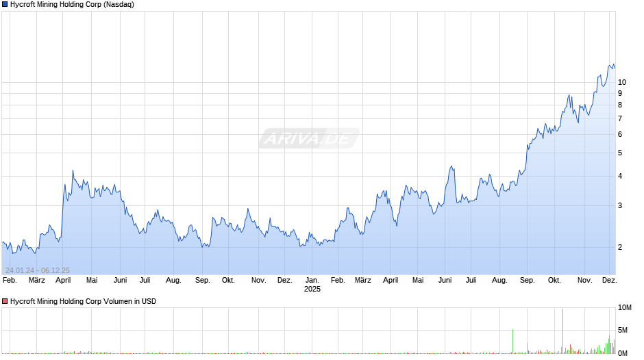Click the green volume spike reaching 5M
644x360 pixels.
click(x=512, y=341)
